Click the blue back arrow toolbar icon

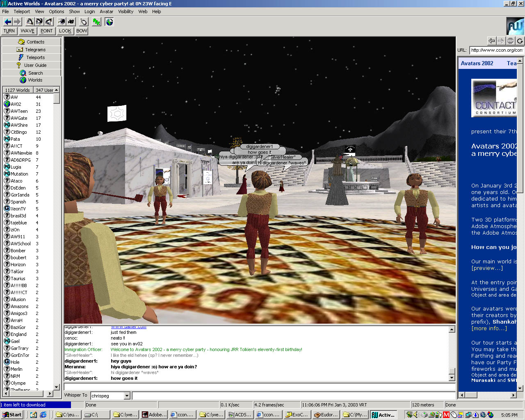[x=8, y=22]
